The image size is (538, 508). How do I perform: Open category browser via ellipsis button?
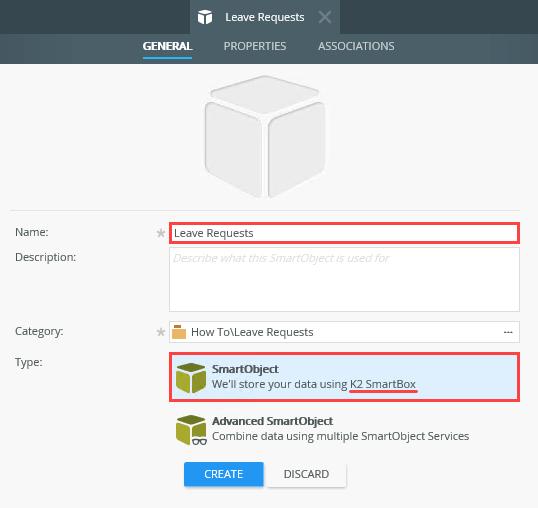pos(508,332)
